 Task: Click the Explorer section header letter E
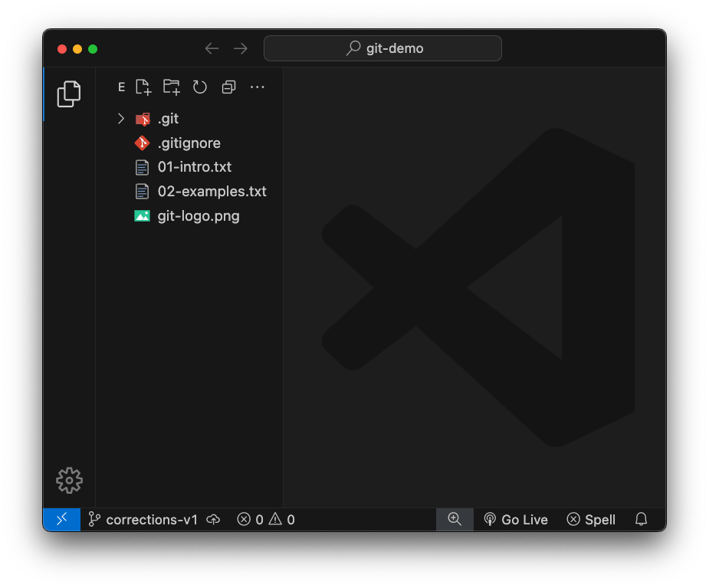[121, 87]
